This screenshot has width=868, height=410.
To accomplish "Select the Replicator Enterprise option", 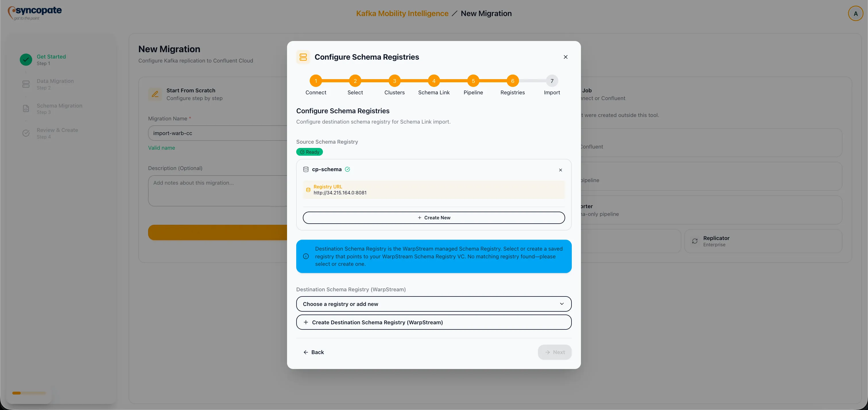I will pos(763,241).
